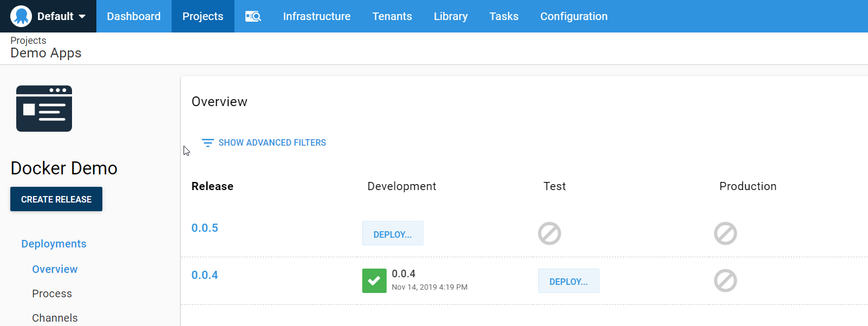The image size is (868, 326).
Task: Deploy release 0.0.4 to Test
Action: coord(568,281)
